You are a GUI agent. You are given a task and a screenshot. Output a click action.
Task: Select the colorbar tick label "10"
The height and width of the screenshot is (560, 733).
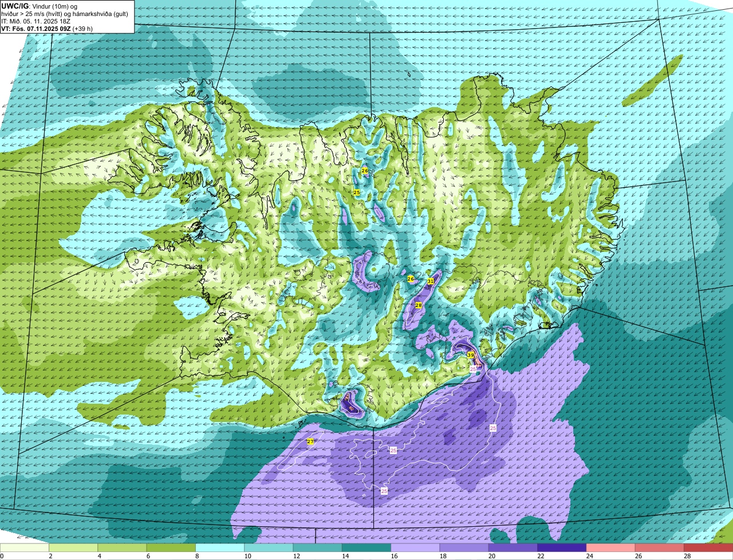tap(247, 556)
